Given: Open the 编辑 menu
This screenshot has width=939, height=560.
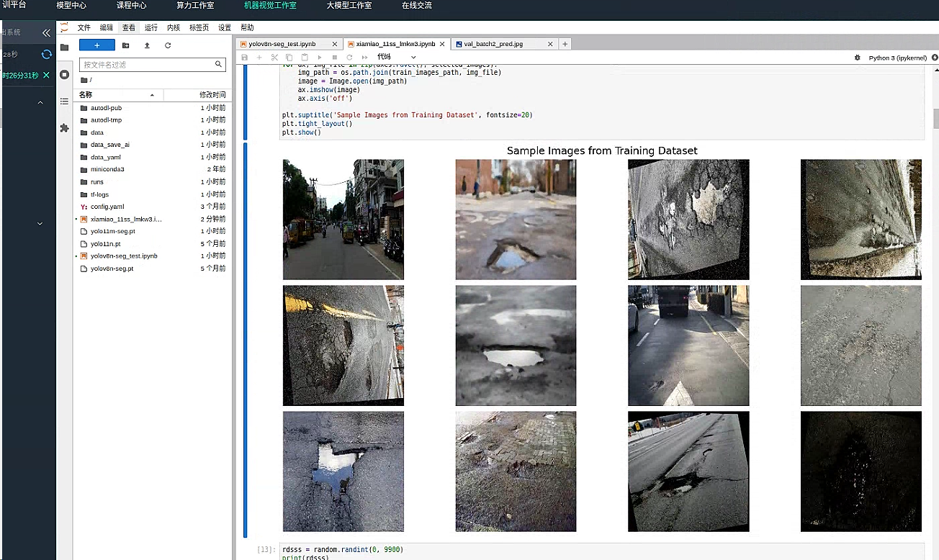Looking at the screenshot, I should (107, 27).
